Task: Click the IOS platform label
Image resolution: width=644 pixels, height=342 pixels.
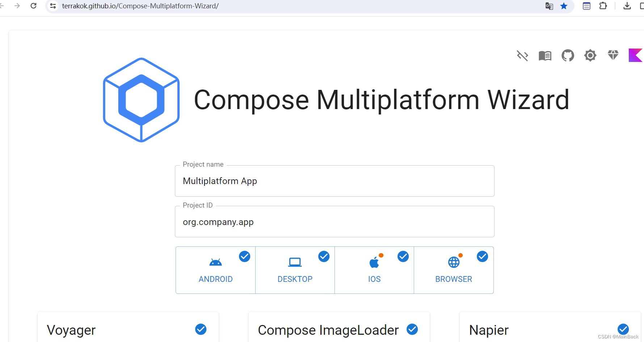Action: pos(374,279)
